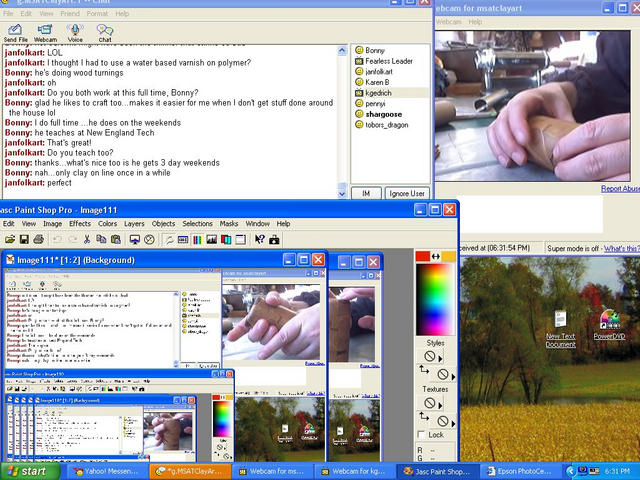The height and width of the screenshot is (480, 640).
Task: Click the context Help arrow-question icon
Action: tap(260, 240)
